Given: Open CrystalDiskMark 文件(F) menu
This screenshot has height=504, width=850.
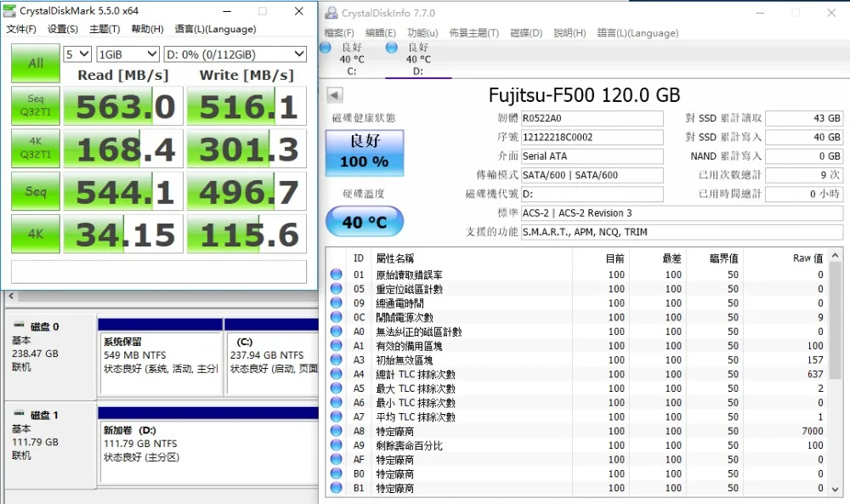Looking at the screenshot, I should point(21,29).
